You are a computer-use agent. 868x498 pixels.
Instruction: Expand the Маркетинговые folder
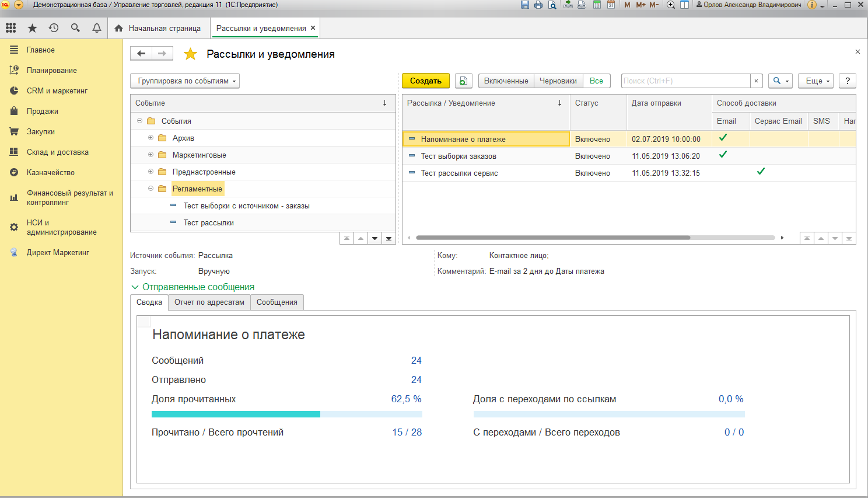pos(150,155)
